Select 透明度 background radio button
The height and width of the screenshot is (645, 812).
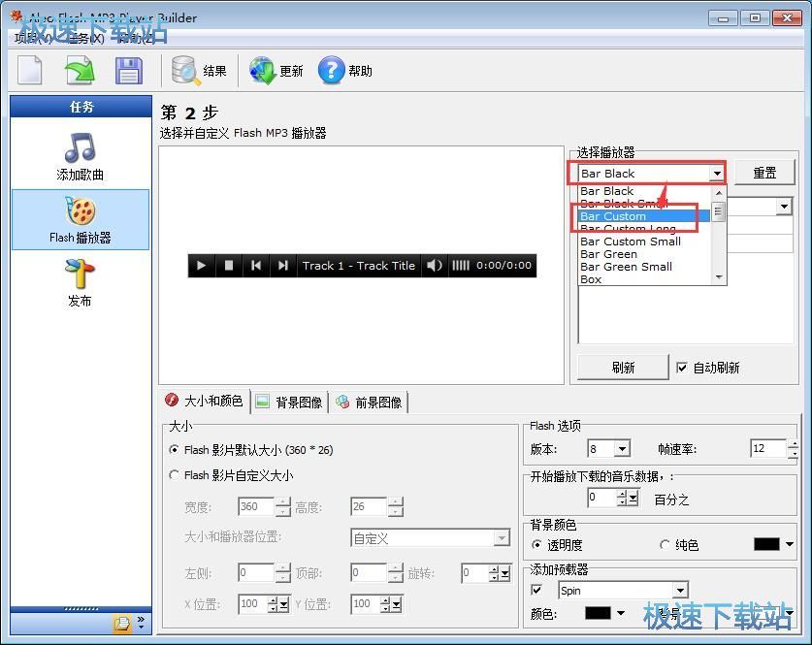536,544
